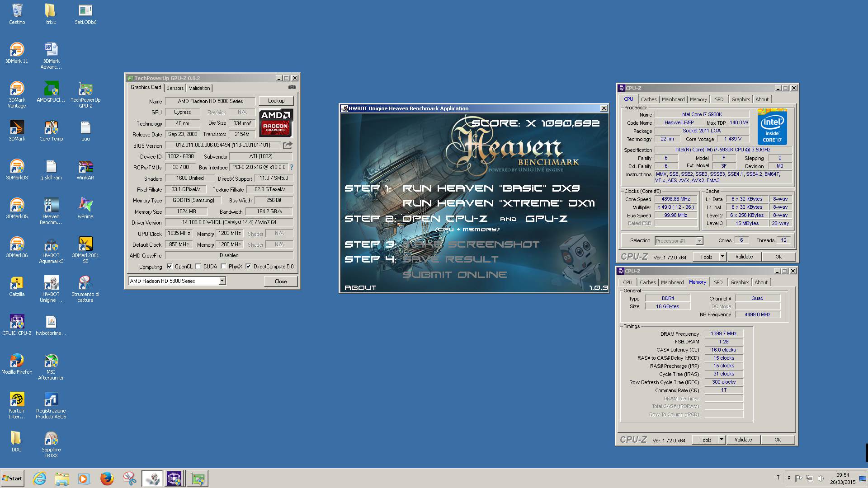The width and height of the screenshot is (868, 488).
Task: Launch MSI Afterburner desktop shortcut
Action: click(51, 367)
